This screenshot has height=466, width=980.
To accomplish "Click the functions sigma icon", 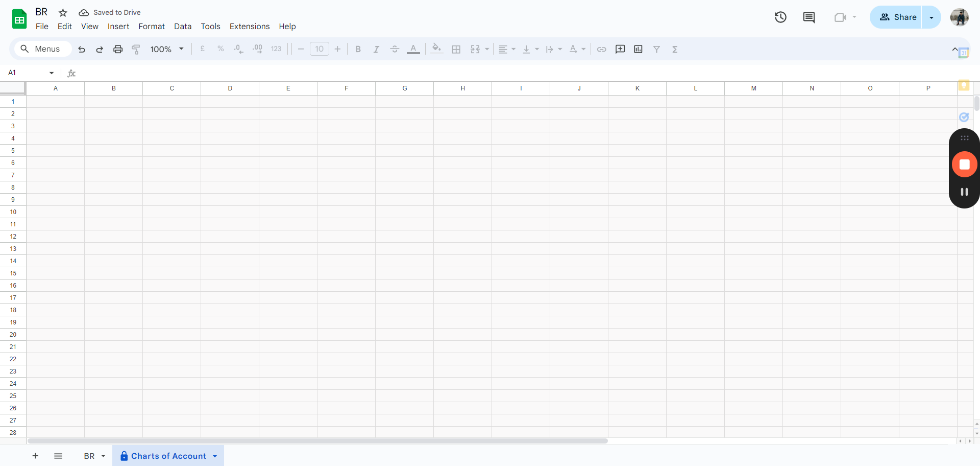I will (675, 49).
